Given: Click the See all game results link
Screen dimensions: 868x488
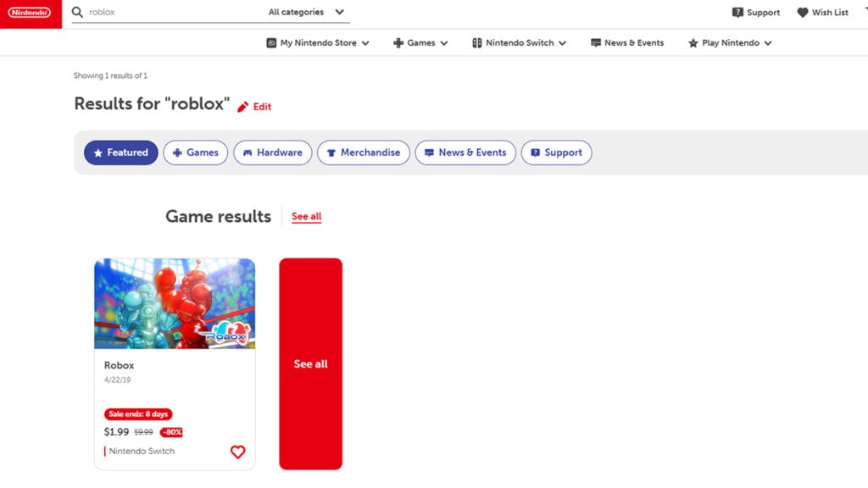Looking at the screenshot, I should point(305,216).
